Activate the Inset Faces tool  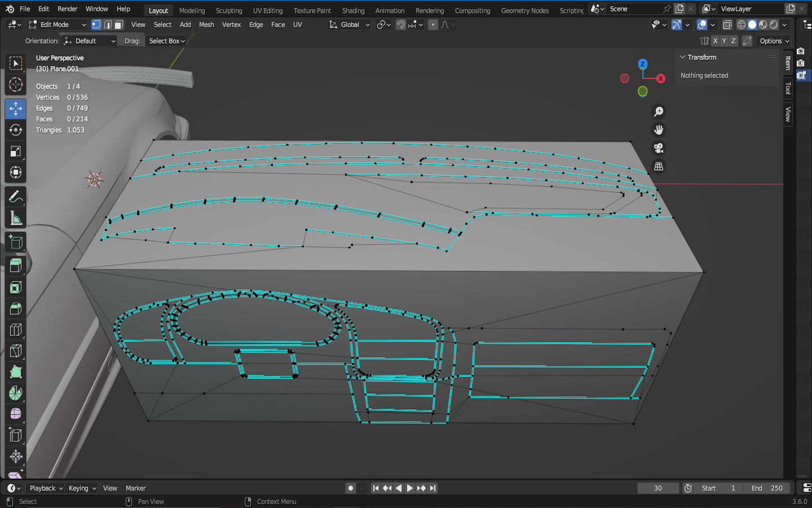pyautogui.click(x=16, y=287)
